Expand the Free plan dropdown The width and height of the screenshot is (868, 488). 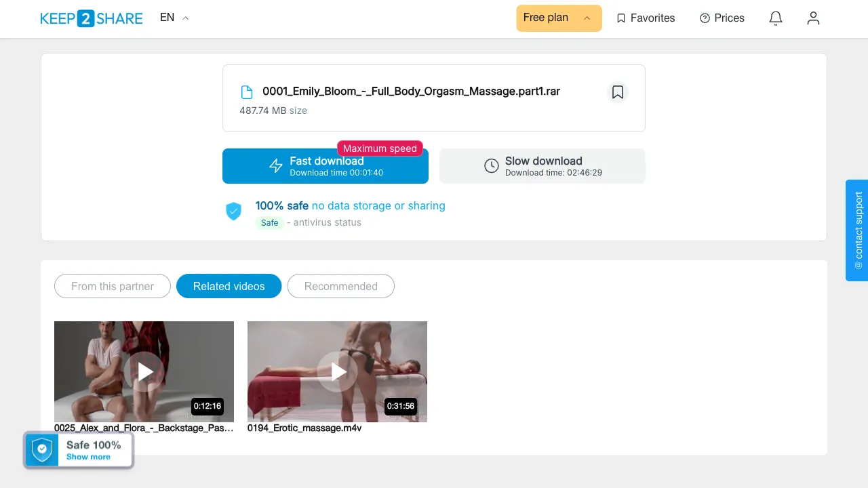559,18
